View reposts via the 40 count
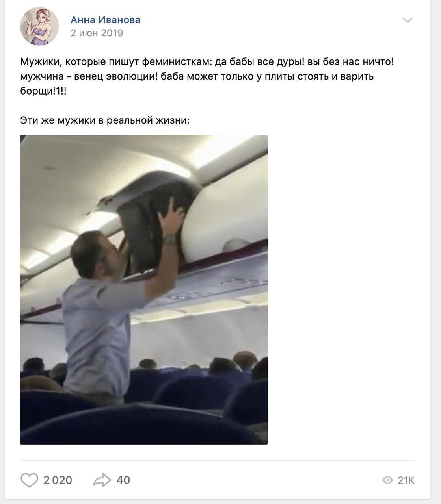The height and width of the screenshot is (504, 441). [x=123, y=480]
